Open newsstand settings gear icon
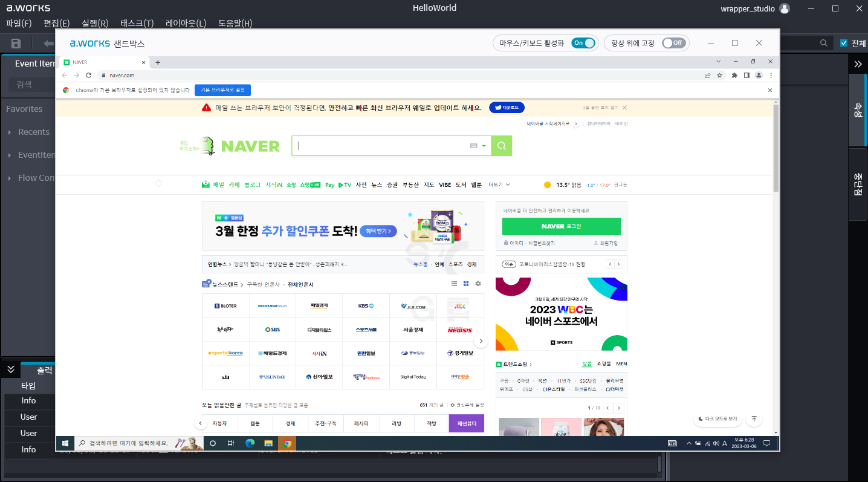 point(478,284)
